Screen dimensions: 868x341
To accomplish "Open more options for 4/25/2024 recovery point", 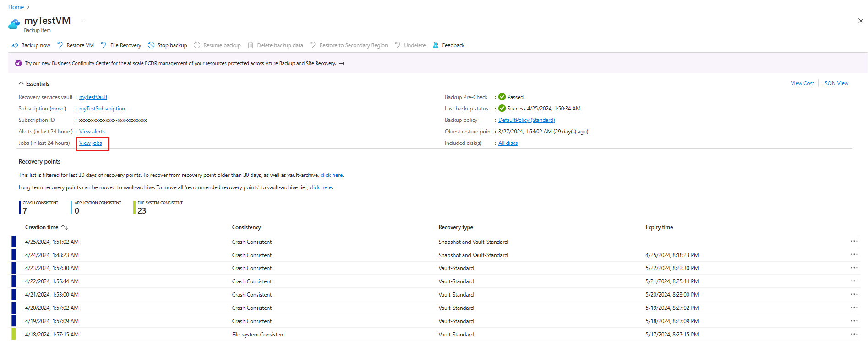I will pos(854,241).
